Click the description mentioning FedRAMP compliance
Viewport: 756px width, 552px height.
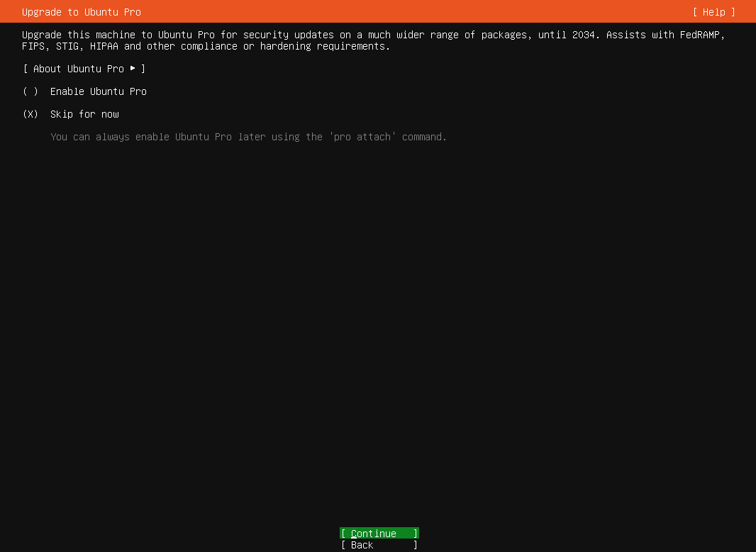click(373, 40)
